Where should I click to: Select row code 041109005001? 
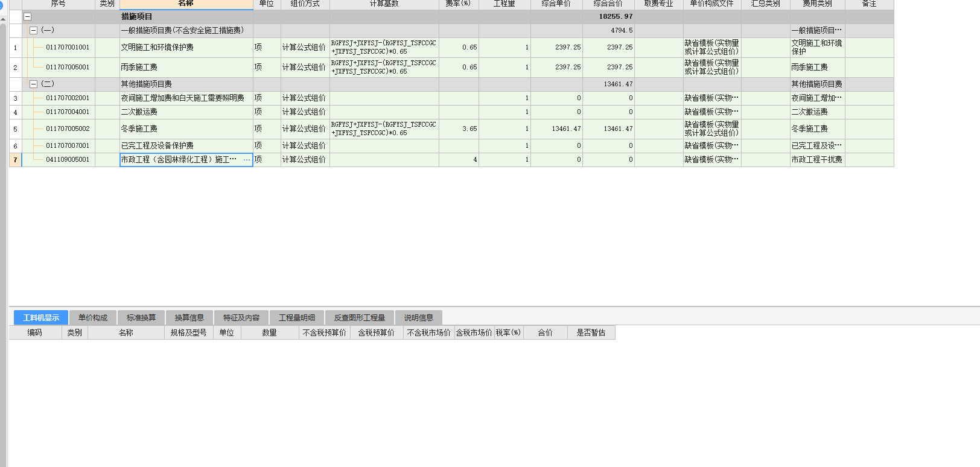(68, 160)
